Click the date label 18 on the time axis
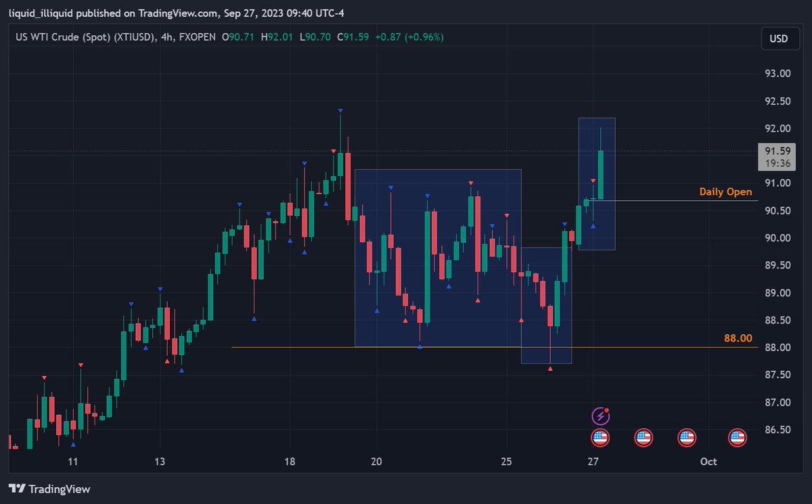 (290, 461)
